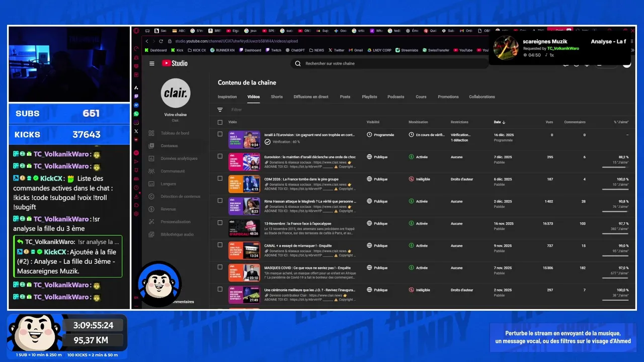Open the LNDY CORP bookmark
This screenshot has height=362, width=644.
pos(379,50)
